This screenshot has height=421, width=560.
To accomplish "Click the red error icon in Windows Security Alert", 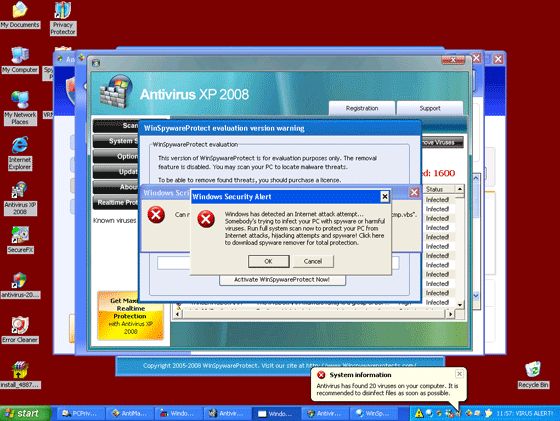I will (206, 219).
